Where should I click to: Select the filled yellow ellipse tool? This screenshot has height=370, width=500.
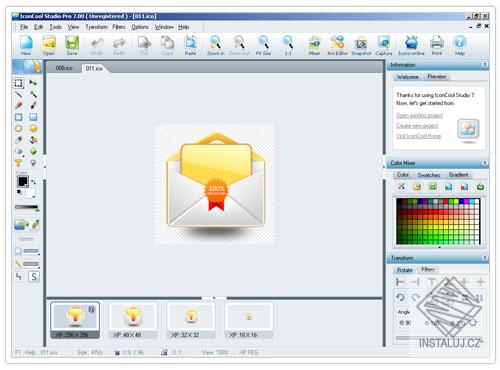click(x=33, y=128)
